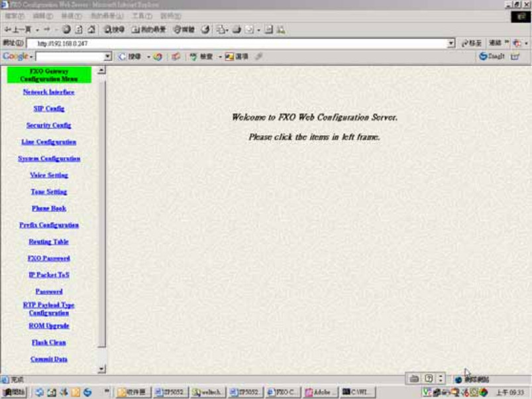Open Voice Setting link

49,175
